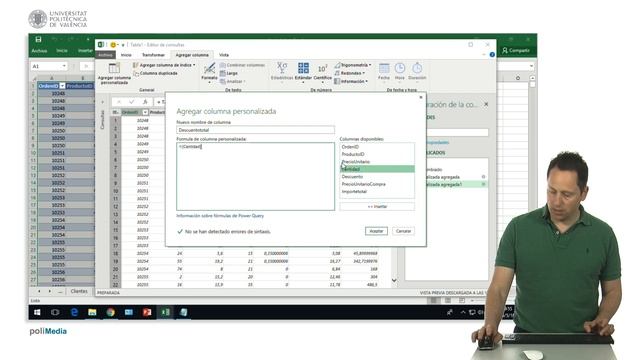Expand the Información dropdown

click(367, 81)
